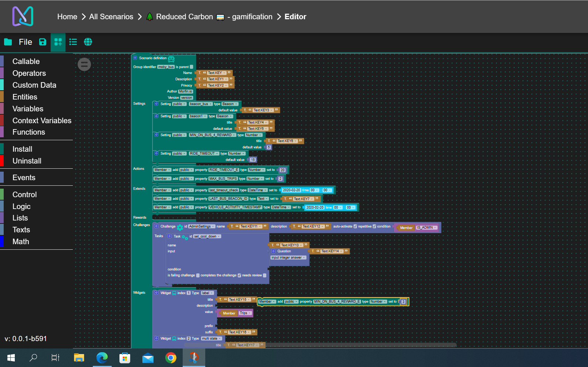Open the IS_ADMIN member property dropdown

coord(427,228)
